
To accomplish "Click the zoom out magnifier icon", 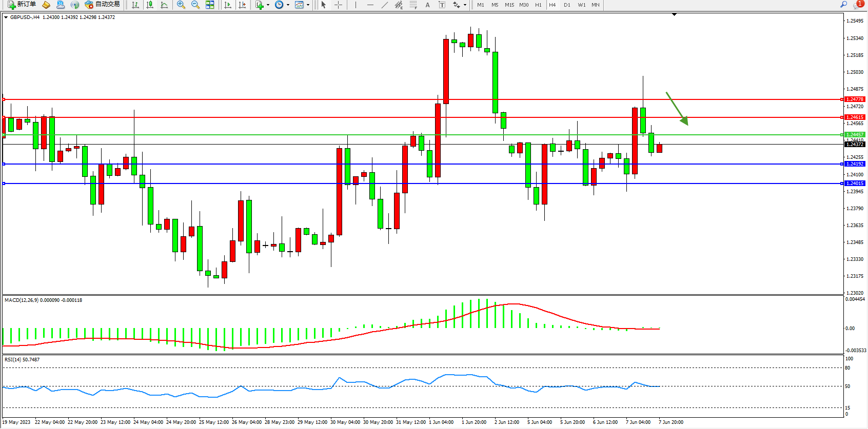I will click(195, 5).
